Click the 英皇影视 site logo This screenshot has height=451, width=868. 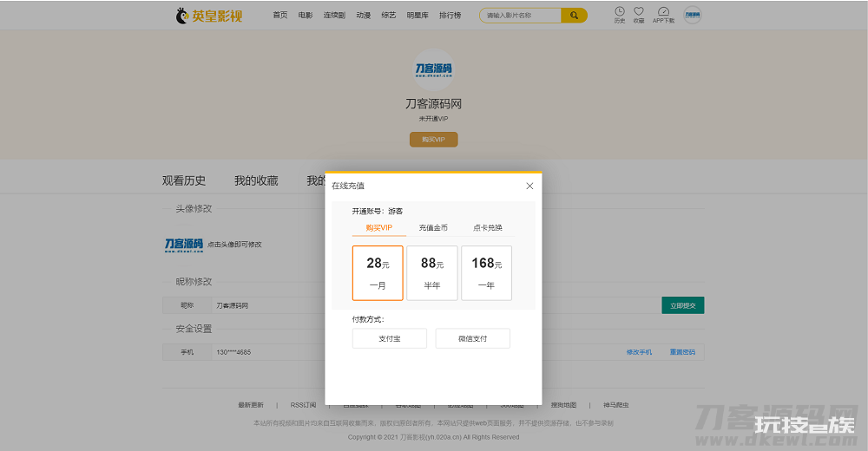tap(209, 16)
